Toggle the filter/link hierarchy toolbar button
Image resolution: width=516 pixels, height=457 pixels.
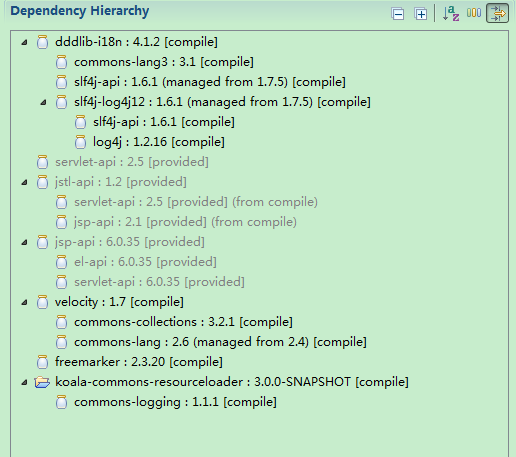pyautogui.click(x=497, y=13)
